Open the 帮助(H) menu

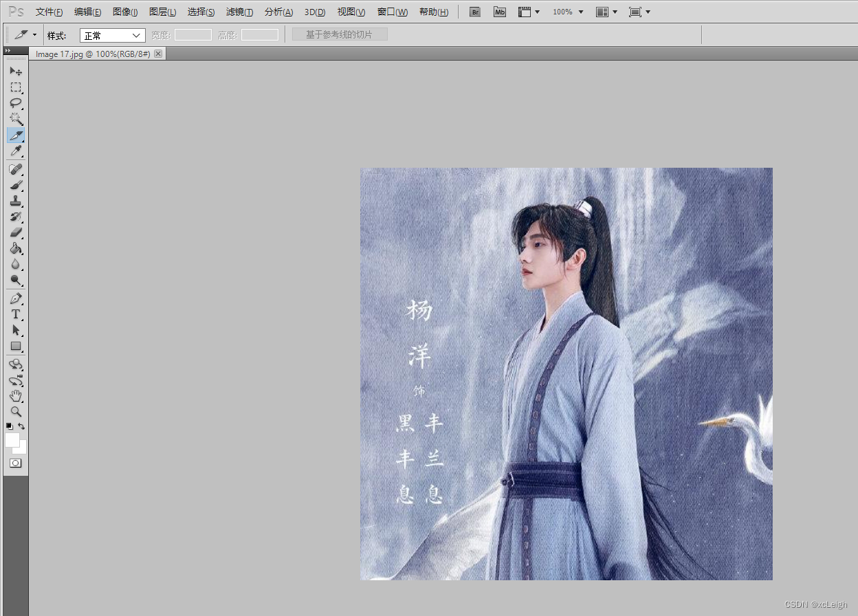pyautogui.click(x=434, y=12)
